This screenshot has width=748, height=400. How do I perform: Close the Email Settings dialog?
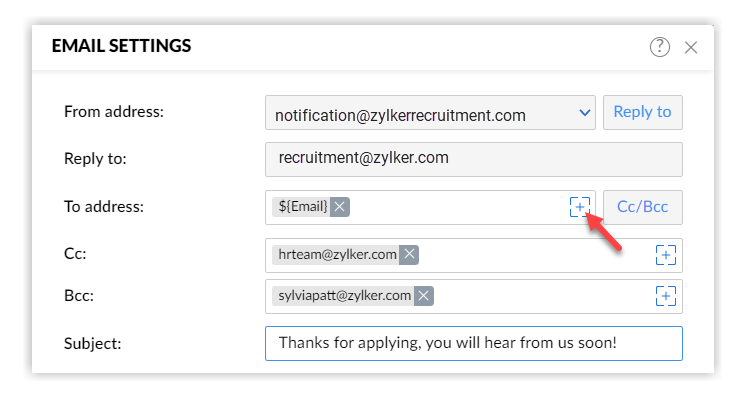tap(691, 47)
